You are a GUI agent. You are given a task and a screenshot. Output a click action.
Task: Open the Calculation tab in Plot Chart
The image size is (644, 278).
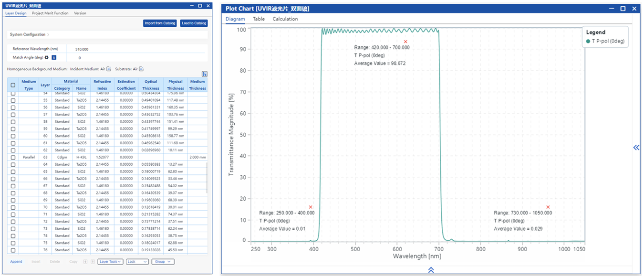tap(285, 19)
